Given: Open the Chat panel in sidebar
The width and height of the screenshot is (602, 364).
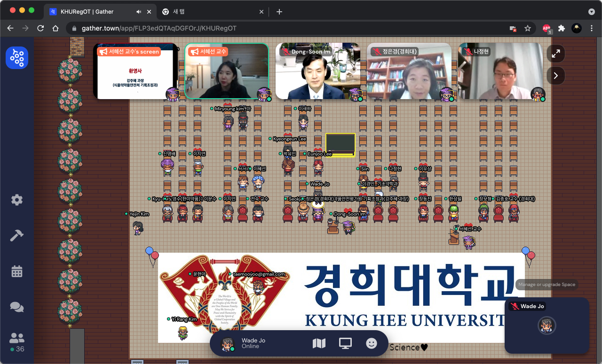Looking at the screenshot, I should pos(17,307).
